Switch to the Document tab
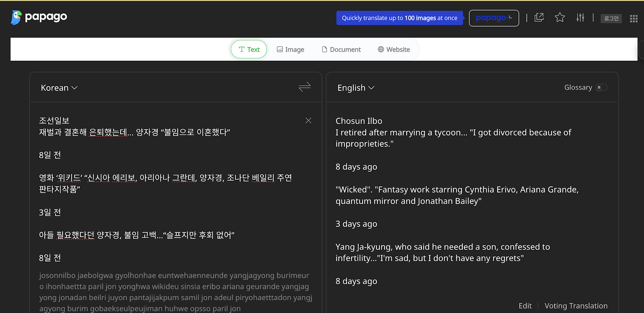644x313 pixels. pos(341,49)
